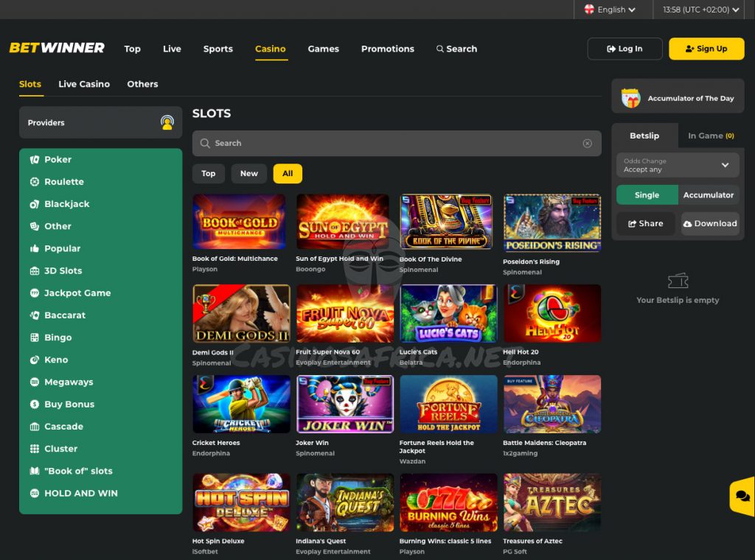Launch Poseidon's Rising slot

tap(552, 223)
